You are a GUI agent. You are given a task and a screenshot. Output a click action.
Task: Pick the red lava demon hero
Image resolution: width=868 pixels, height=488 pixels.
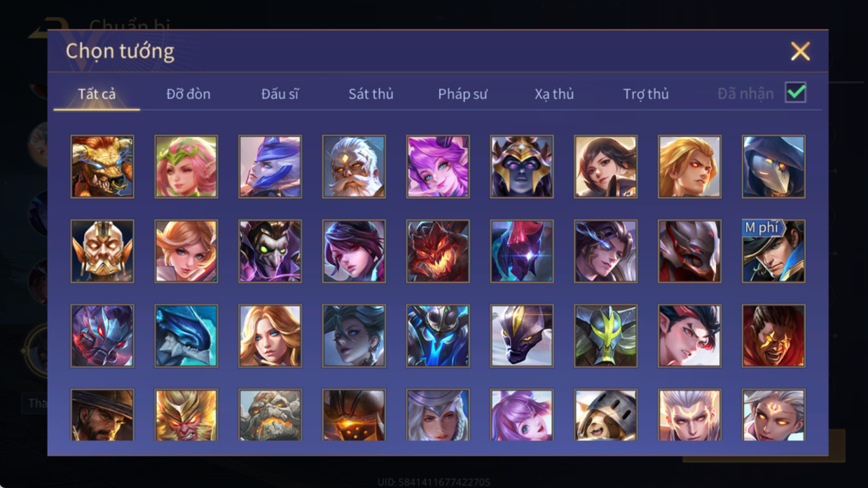tap(438, 251)
